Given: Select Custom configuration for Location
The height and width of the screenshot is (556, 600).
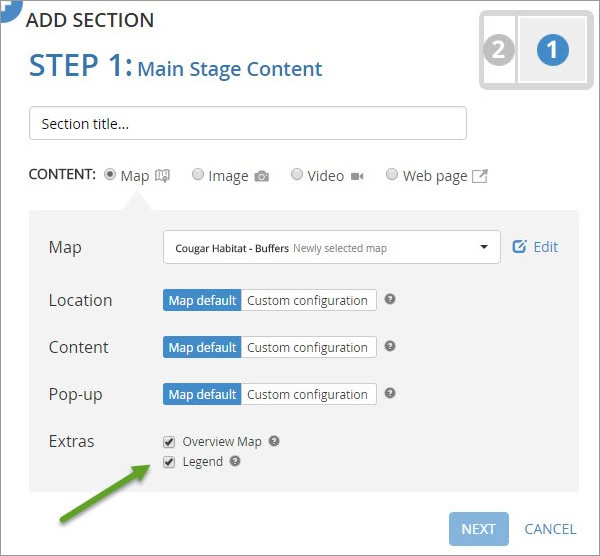Looking at the screenshot, I should click(308, 300).
